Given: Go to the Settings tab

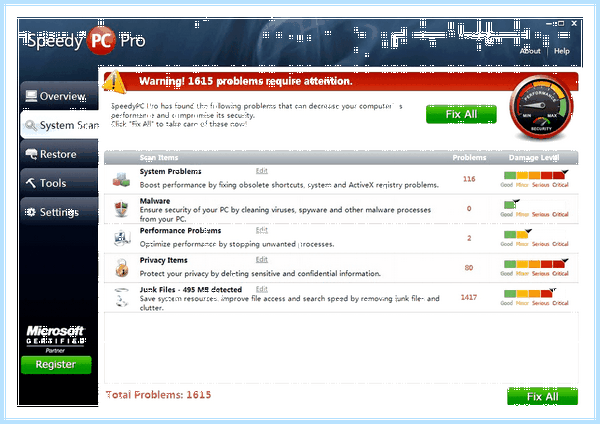Looking at the screenshot, I should pos(59,212).
